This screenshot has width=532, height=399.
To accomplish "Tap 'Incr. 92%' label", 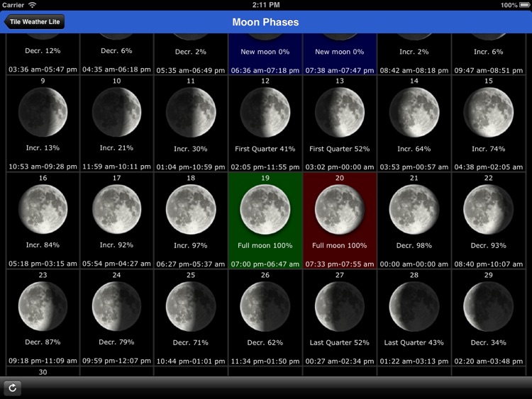I will tap(116, 245).
